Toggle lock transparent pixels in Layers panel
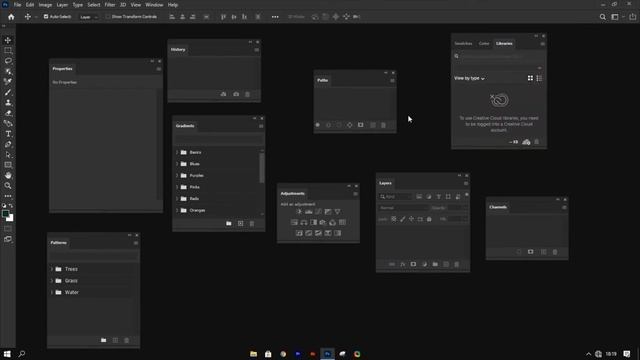 pyautogui.click(x=394, y=219)
